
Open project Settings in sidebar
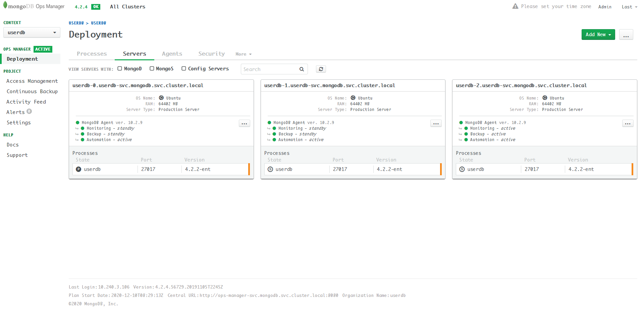(19, 123)
